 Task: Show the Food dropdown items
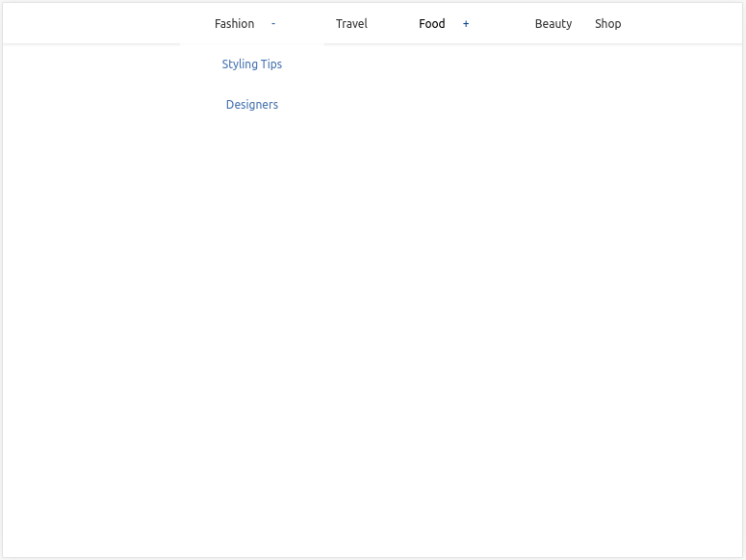[x=466, y=24]
